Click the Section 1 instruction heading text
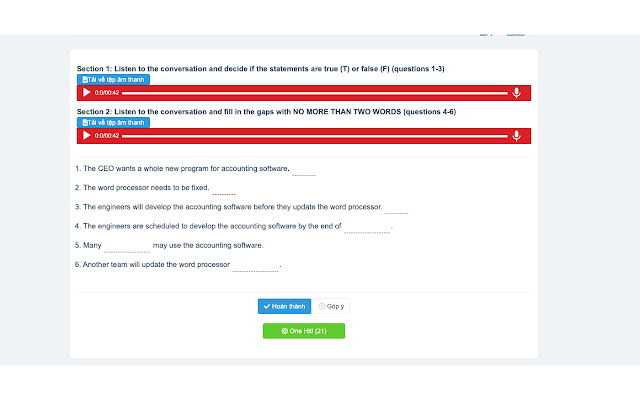Viewport: 640px width, 400px height. coord(260,69)
